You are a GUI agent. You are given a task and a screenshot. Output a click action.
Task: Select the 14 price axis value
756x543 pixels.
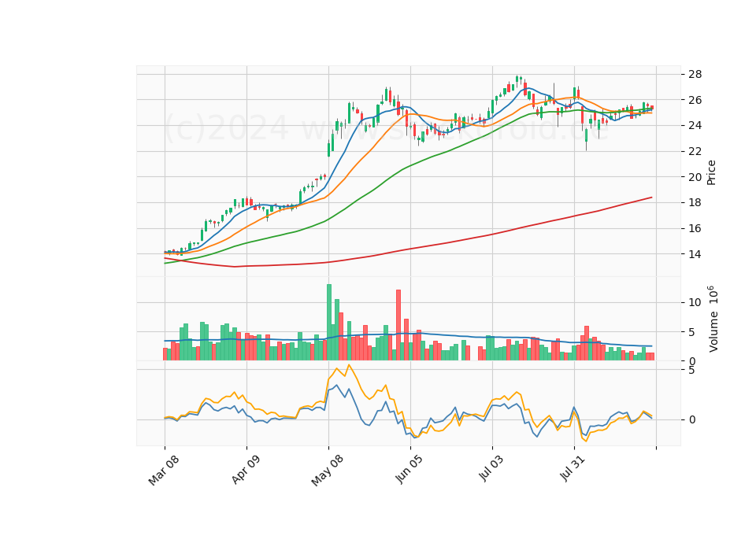click(x=695, y=254)
